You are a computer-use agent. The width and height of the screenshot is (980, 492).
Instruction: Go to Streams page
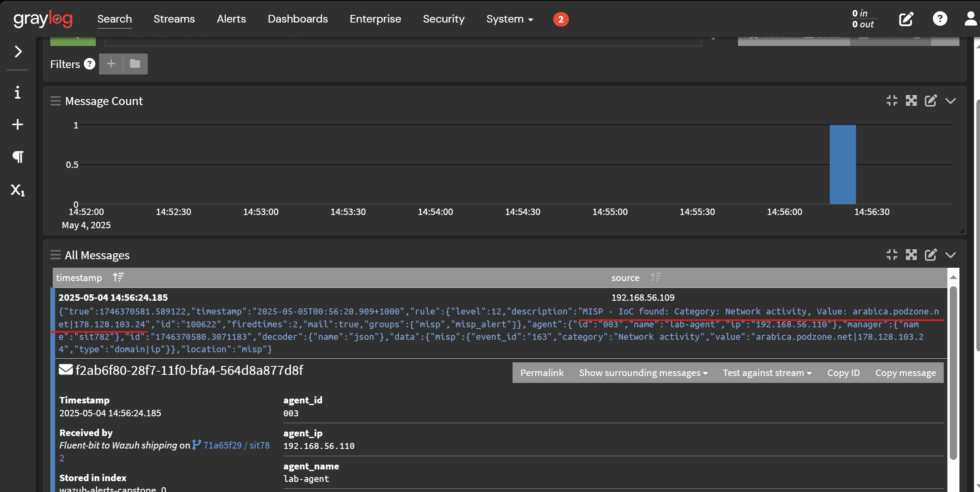(x=174, y=19)
